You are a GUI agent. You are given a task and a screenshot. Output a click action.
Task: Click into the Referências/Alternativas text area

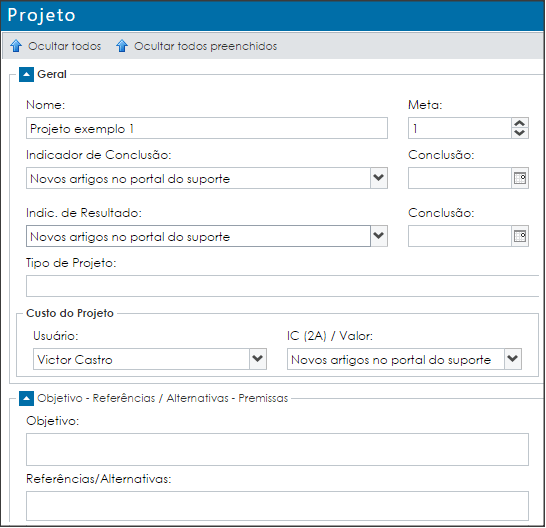(x=277, y=506)
